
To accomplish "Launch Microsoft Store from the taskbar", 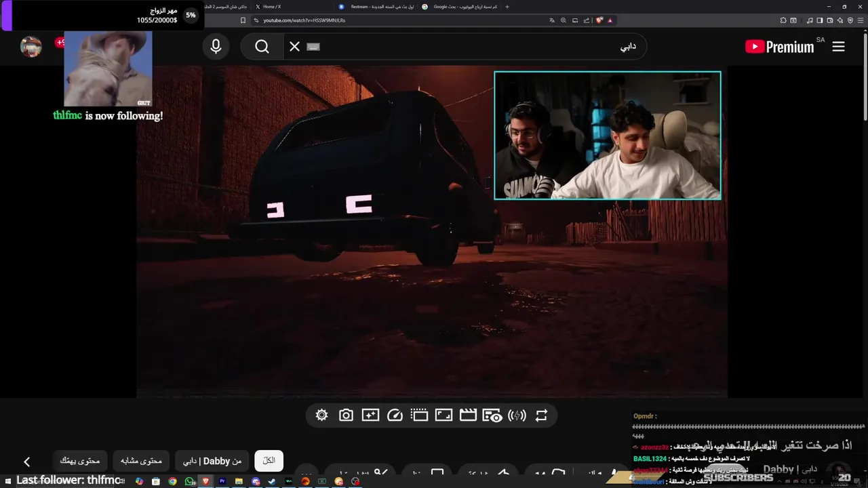I will tap(155, 481).
